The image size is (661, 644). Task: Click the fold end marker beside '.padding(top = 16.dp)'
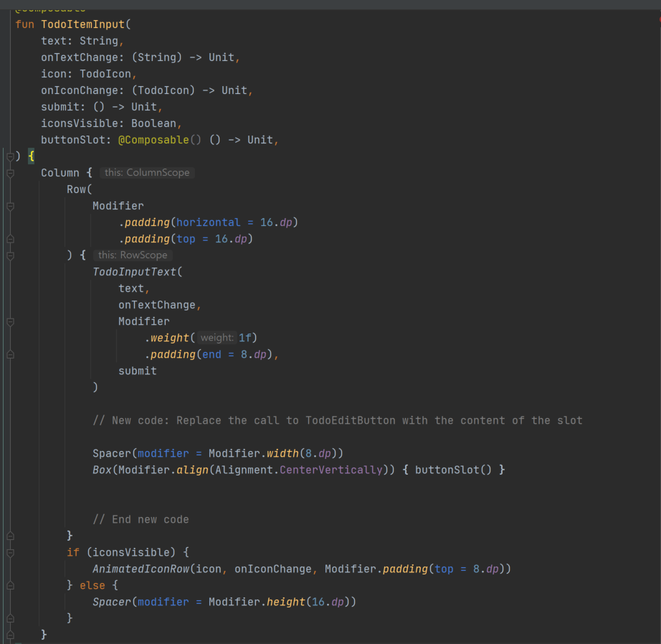(11, 239)
